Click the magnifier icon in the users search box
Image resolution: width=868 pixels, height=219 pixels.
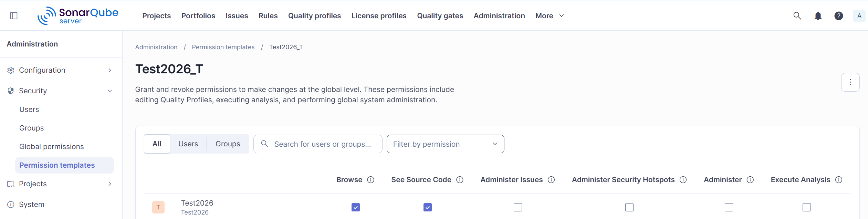click(x=264, y=144)
